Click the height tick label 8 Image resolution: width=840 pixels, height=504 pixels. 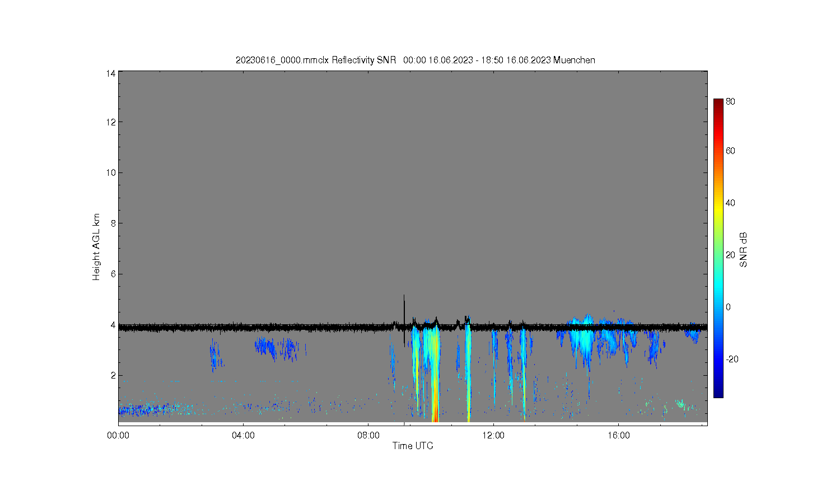(113, 223)
